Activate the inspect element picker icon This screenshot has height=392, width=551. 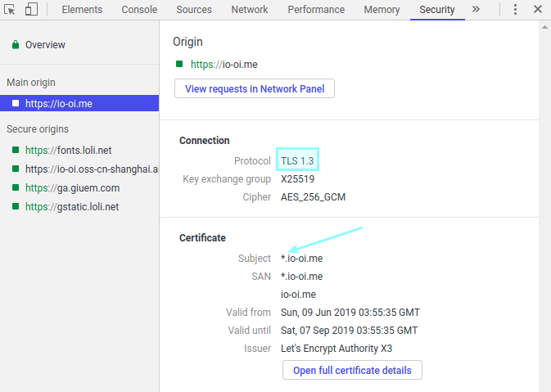click(10, 10)
